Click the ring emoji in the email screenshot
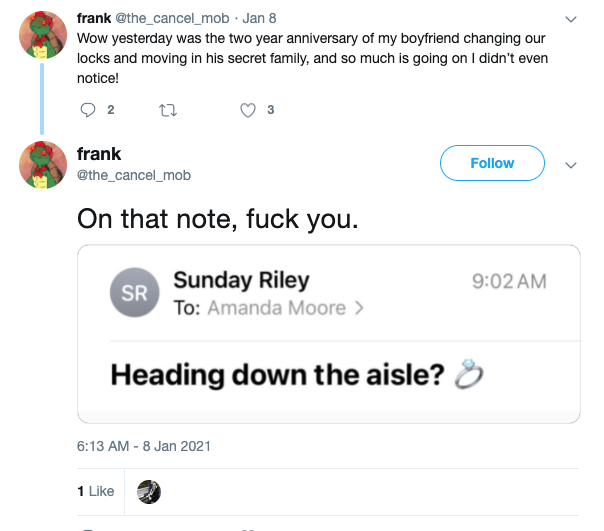This screenshot has height=531, width=604. click(469, 375)
